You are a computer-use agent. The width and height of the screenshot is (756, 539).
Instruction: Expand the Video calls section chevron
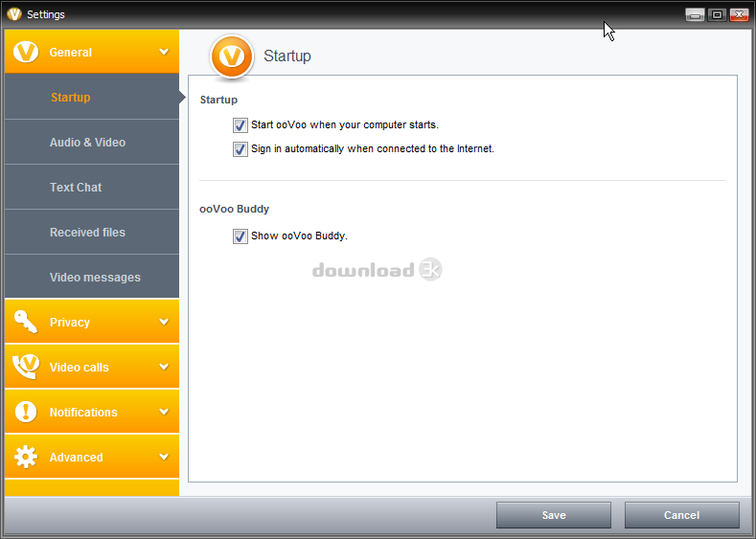pyautogui.click(x=164, y=367)
